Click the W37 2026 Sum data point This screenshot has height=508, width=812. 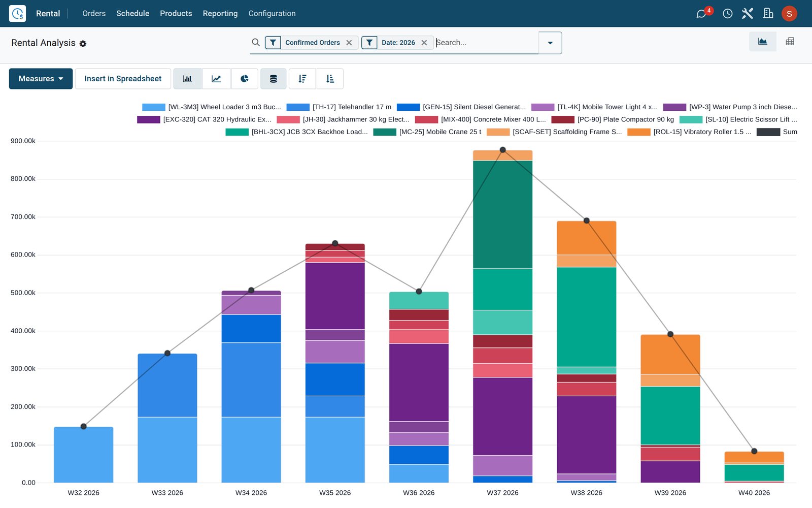pos(503,150)
